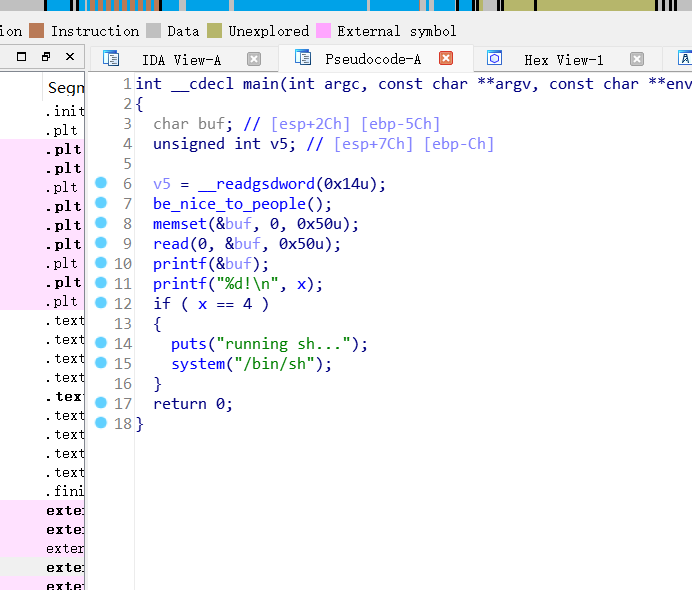This screenshot has height=590, width=692.
Task: Close the Hex View-1 tab
Action: pos(636,59)
